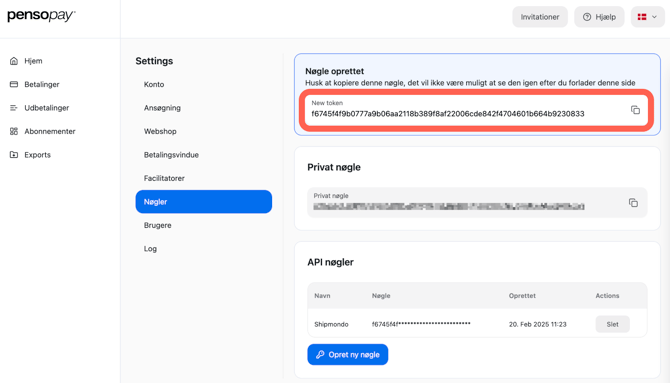Click the Udbetalinger list icon

tap(14, 108)
